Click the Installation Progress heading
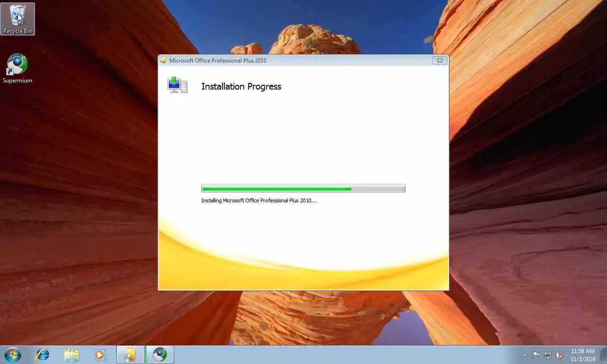 click(x=241, y=86)
